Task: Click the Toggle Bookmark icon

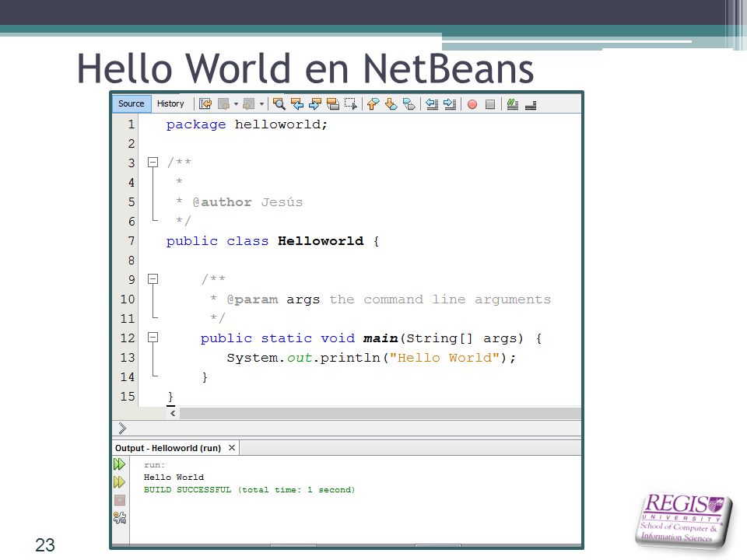Action: [409, 103]
